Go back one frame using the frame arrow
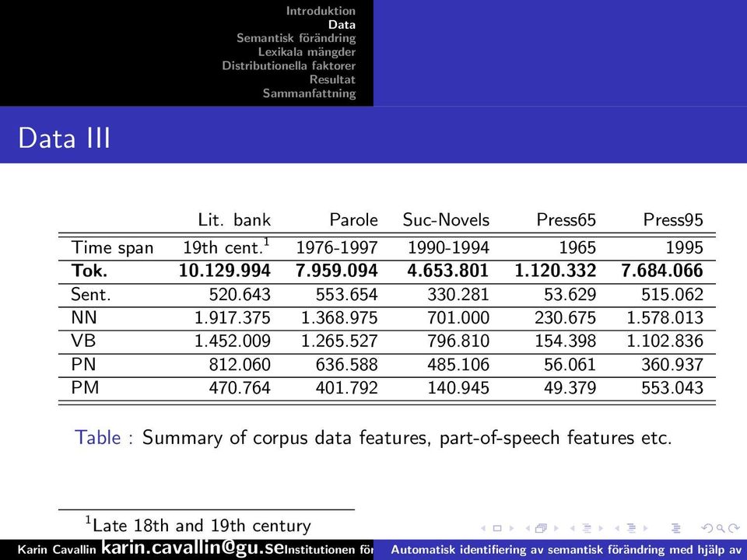The height and width of the screenshot is (560, 747). (x=528, y=528)
